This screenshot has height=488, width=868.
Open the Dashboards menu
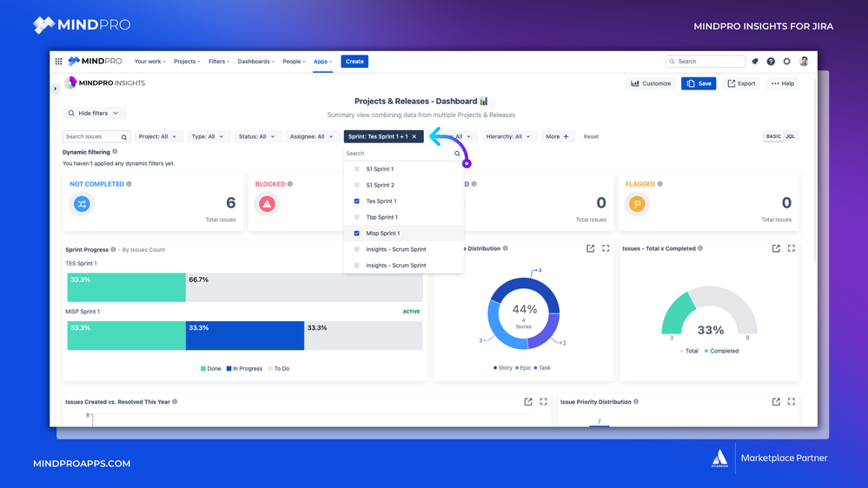point(256,62)
